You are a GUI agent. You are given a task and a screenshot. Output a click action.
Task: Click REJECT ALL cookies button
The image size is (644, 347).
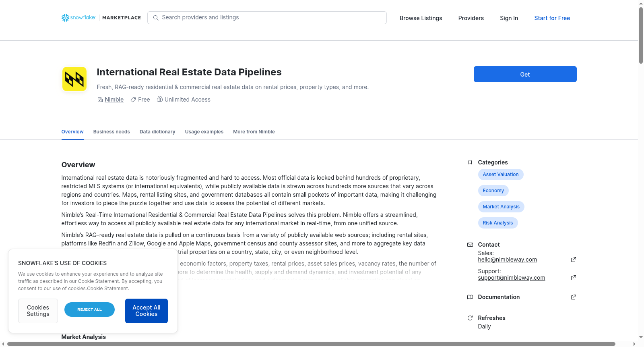click(89, 310)
